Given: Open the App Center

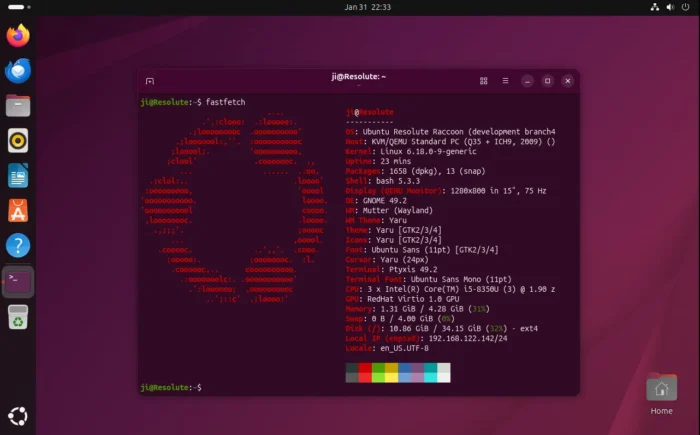Looking at the screenshot, I should coord(18,211).
